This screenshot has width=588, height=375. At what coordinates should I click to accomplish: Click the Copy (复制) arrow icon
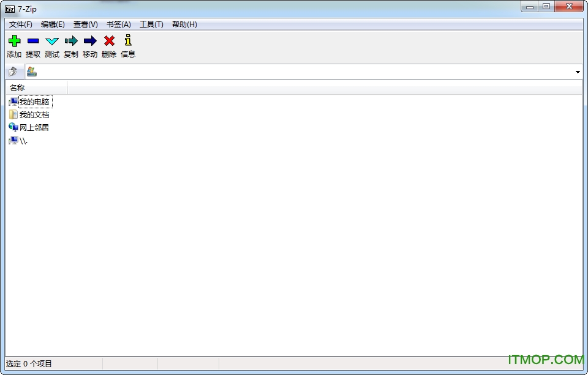click(71, 41)
